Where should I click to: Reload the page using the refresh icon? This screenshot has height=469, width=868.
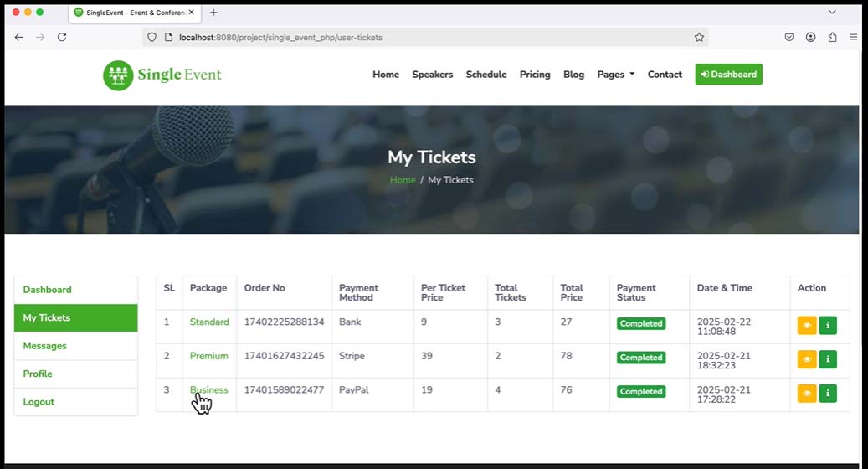pos(62,38)
